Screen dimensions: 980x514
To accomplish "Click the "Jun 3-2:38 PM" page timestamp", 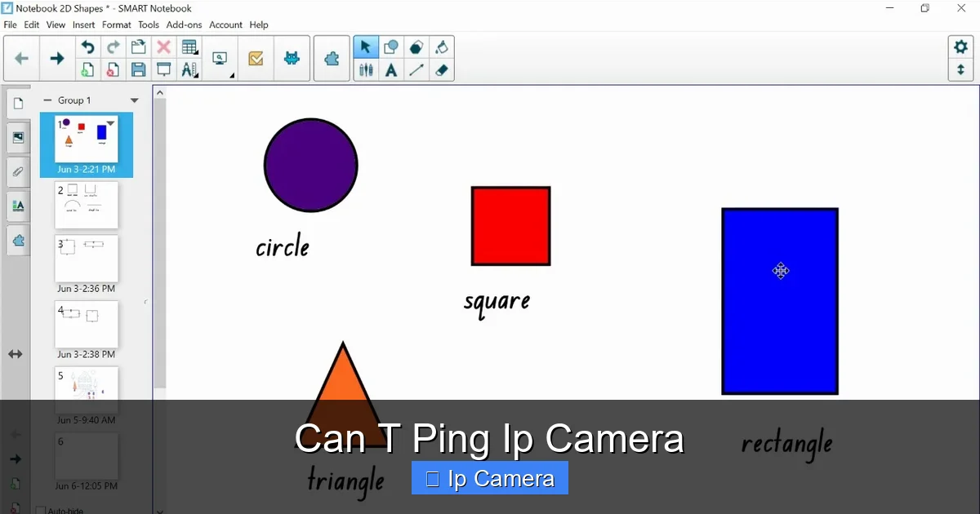I will [x=86, y=355].
